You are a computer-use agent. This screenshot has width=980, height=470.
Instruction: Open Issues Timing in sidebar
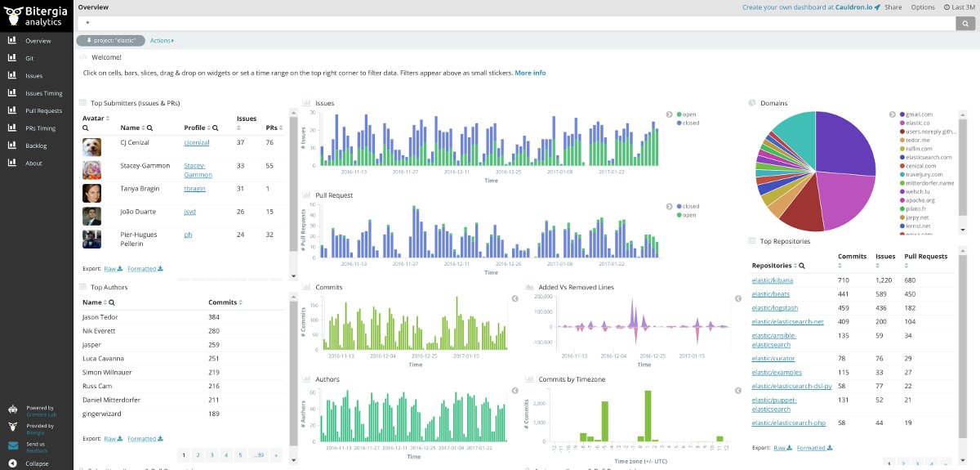(37, 93)
